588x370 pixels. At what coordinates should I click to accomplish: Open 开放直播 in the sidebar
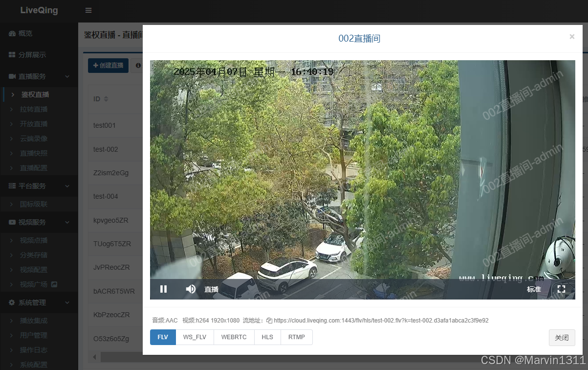coord(39,124)
